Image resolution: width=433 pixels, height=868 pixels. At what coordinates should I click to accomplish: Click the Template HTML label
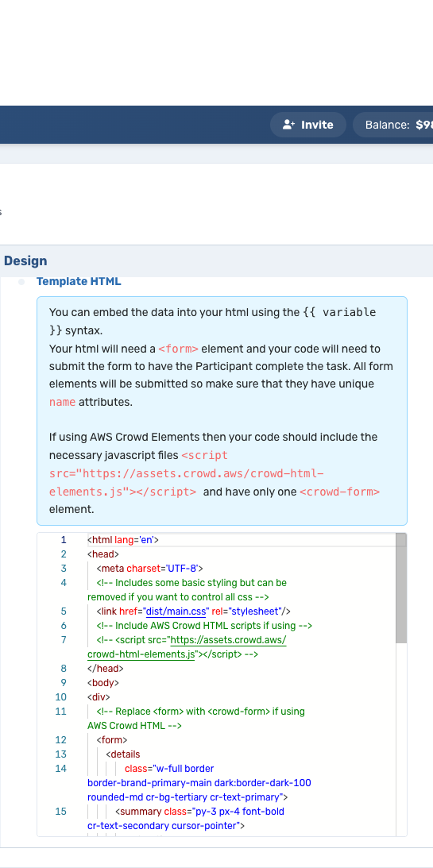point(79,281)
